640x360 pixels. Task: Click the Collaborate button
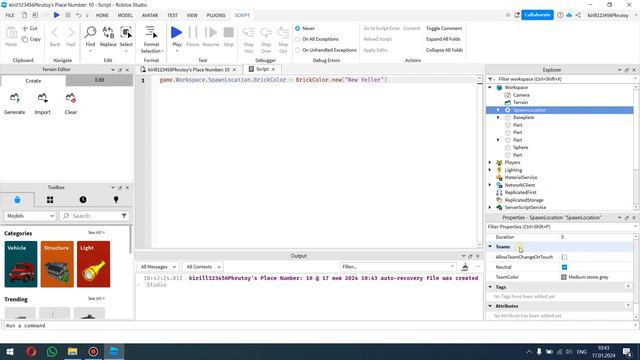(537, 15)
